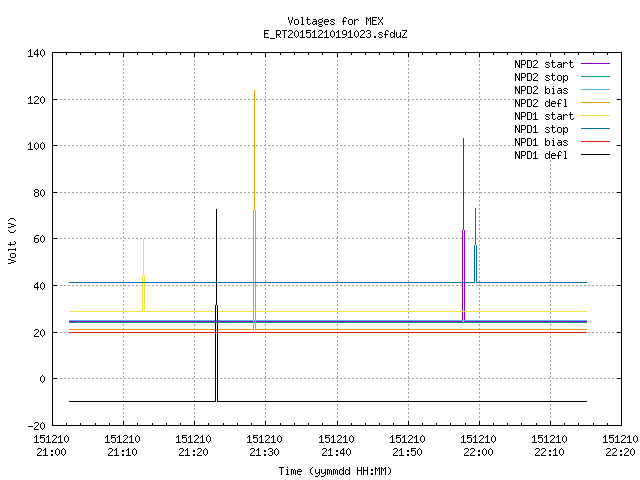Click the 'NPD2 defl' legend label
The width and height of the screenshot is (640, 480).
tap(541, 103)
